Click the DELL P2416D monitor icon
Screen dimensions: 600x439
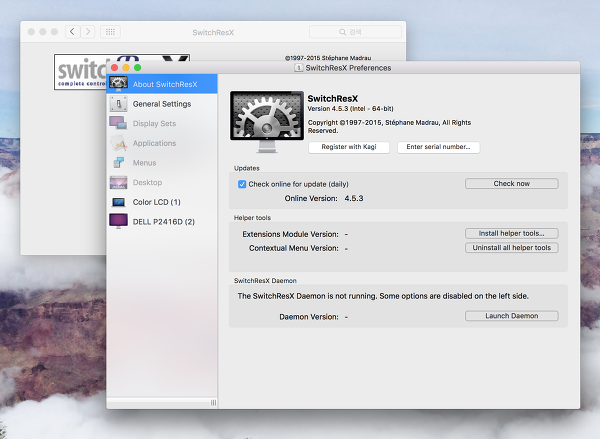[x=118, y=222]
